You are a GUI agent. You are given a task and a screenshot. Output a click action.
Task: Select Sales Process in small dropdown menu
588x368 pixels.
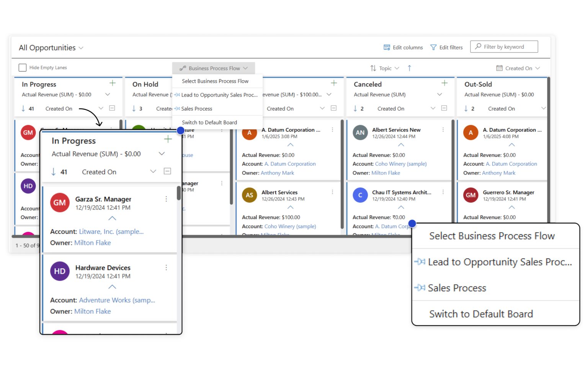click(196, 109)
